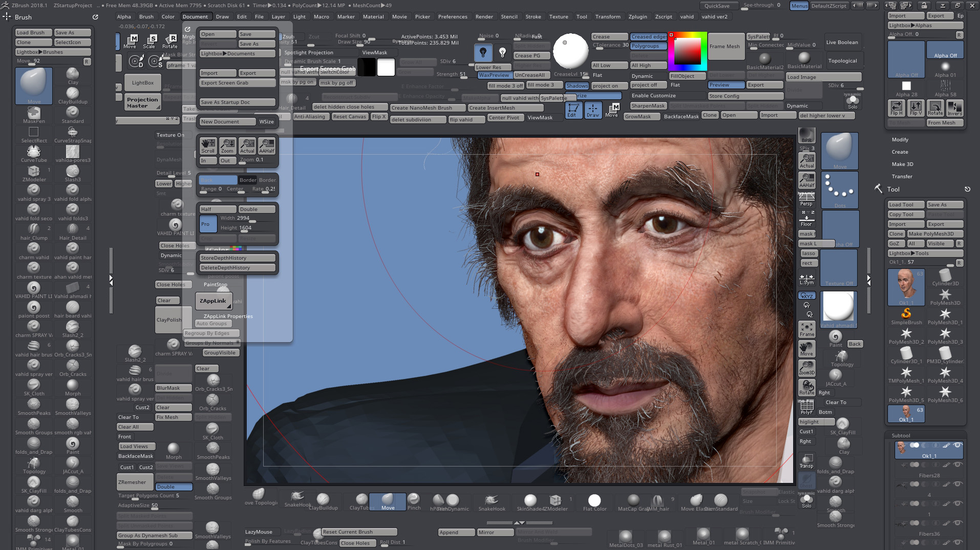The height and width of the screenshot is (550, 980).
Task: Click the QuickSave button
Action: coord(717,6)
